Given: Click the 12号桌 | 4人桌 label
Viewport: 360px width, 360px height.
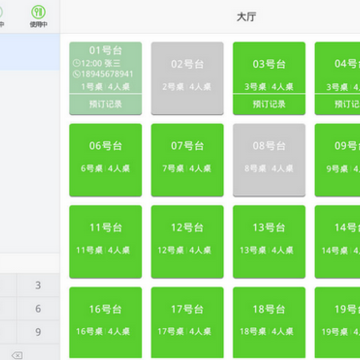Looking at the screenshot, I should click(184, 250).
